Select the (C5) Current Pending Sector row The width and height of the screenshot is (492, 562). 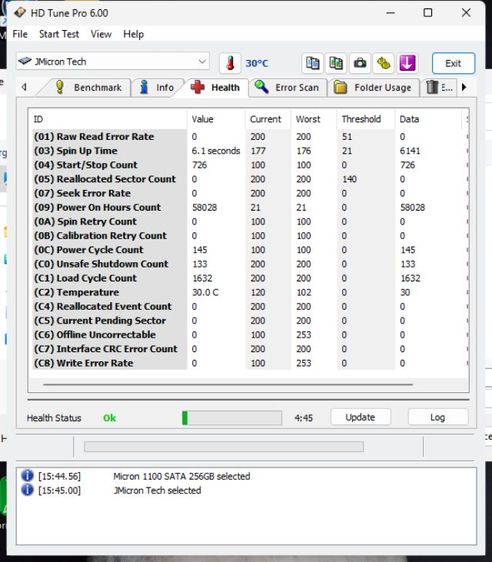[249, 320]
